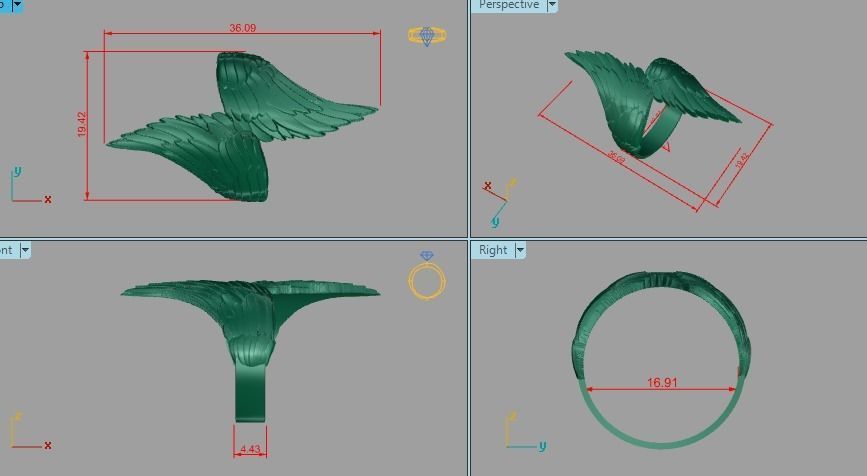
Task: Select the 19.42 dimension in Perspective view
Action: click(742, 161)
